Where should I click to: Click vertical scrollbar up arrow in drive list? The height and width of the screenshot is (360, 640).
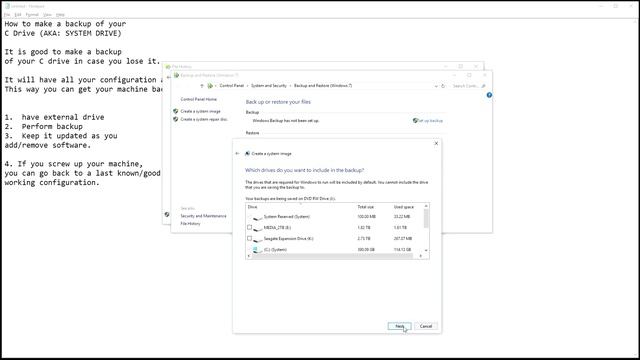click(x=426, y=206)
